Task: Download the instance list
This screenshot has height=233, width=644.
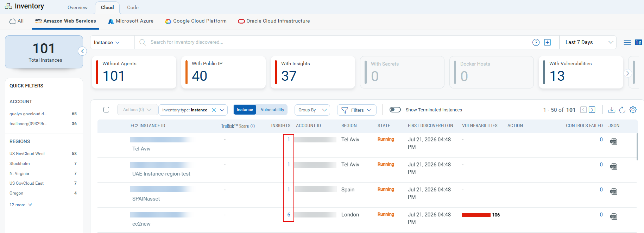Action: 612,110
